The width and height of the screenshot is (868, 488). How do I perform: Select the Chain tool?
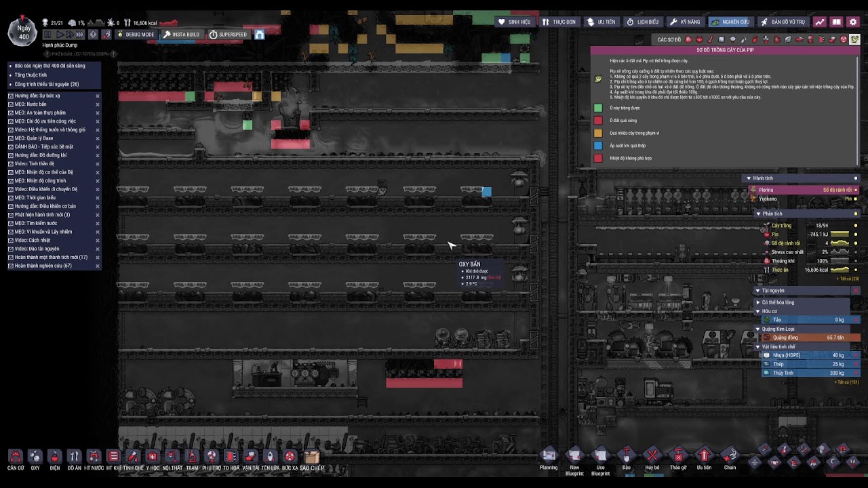pos(730,455)
